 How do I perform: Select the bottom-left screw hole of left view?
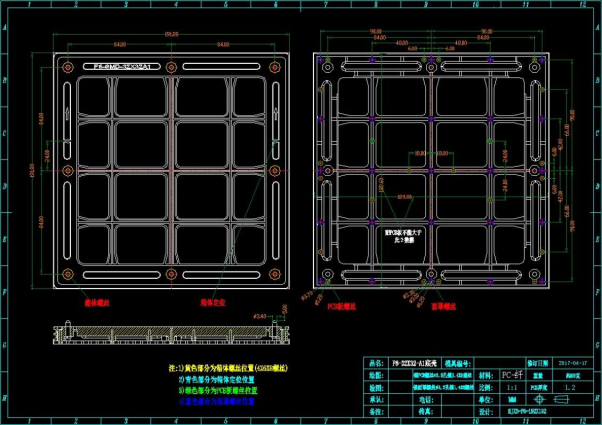point(66,273)
